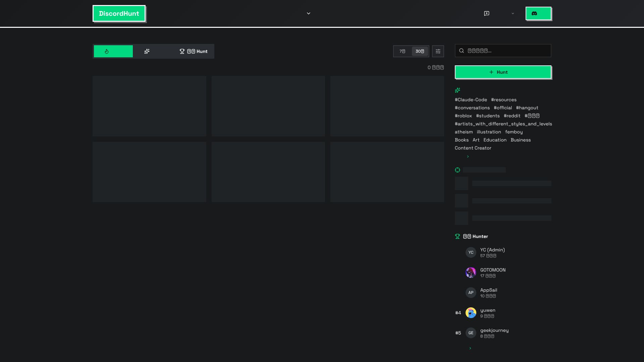Open the #resources tag
The height and width of the screenshot is (362, 644).
[x=504, y=100]
